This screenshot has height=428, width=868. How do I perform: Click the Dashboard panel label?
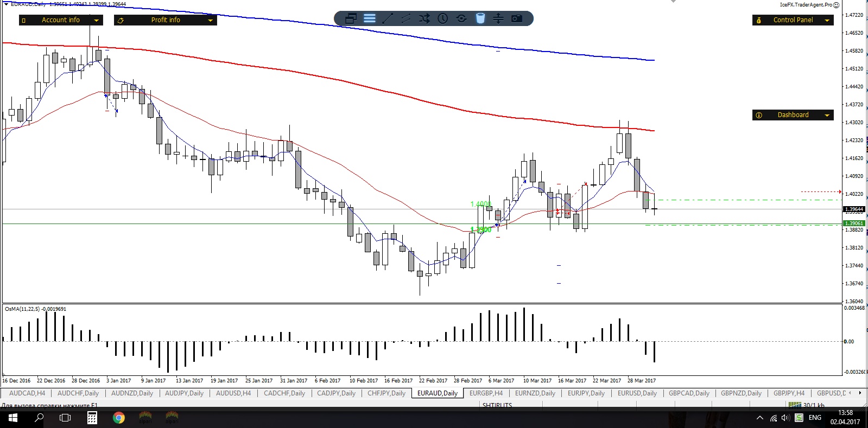793,115
